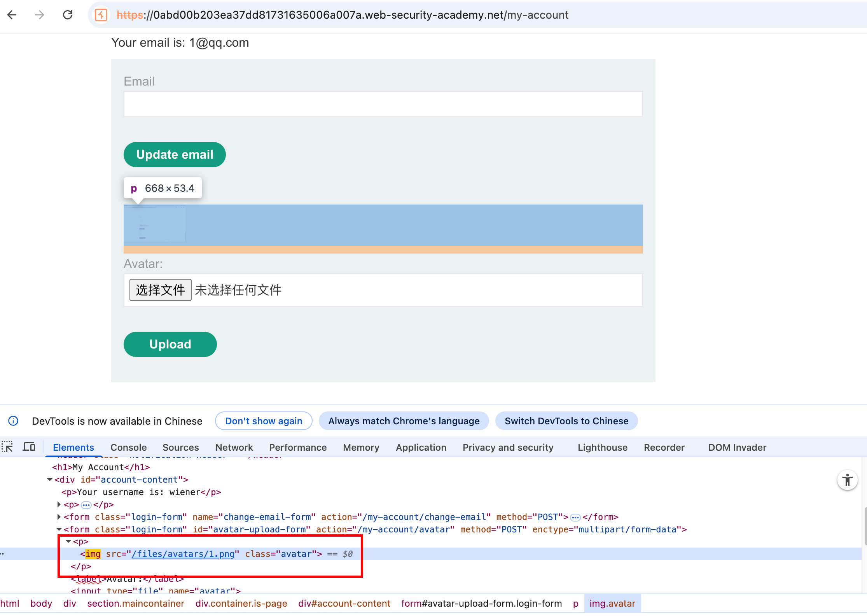The image size is (867, 616).
Task: Reload the page with refresh icon
Action: (68, 15)
